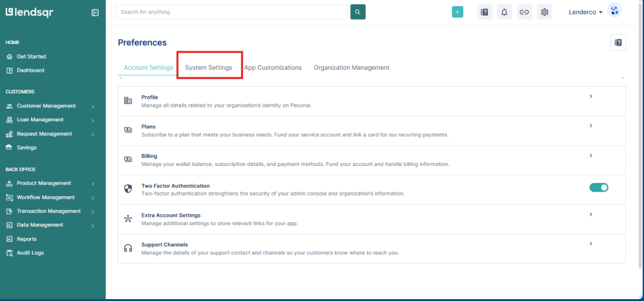Screen dimensions: 644x301
Task: Open the settings gear icon
Action: [x=545, y=12]
